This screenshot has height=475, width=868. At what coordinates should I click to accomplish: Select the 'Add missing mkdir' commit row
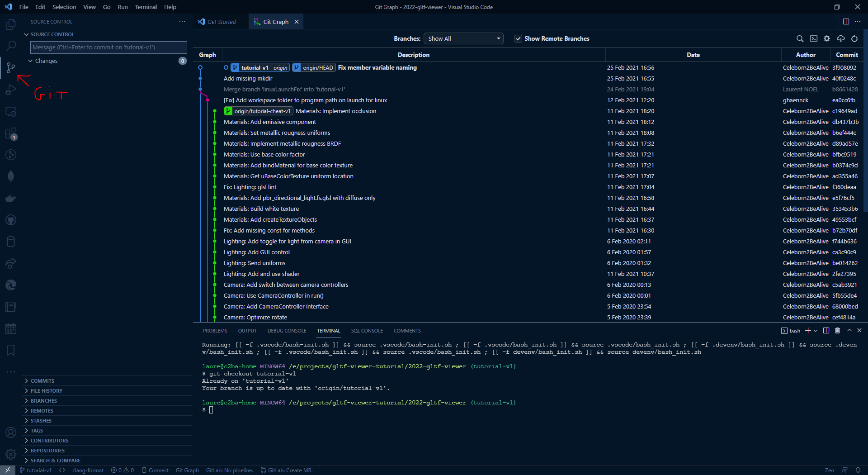(248, 79)
